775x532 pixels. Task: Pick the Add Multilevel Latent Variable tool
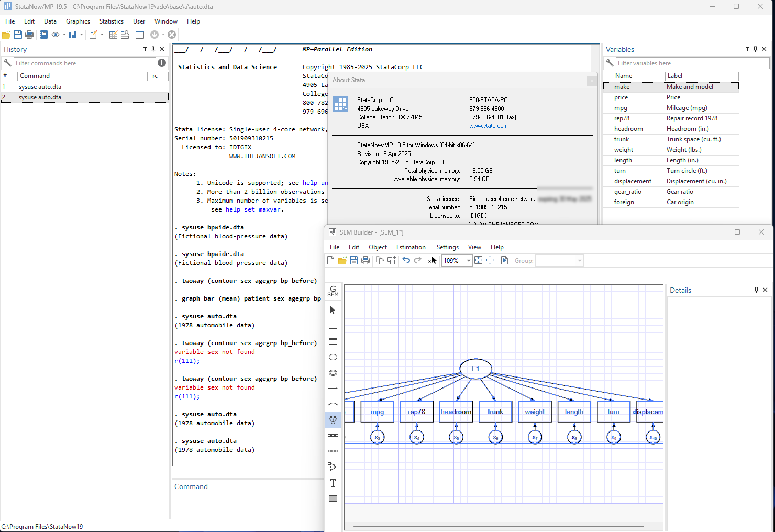333,373
